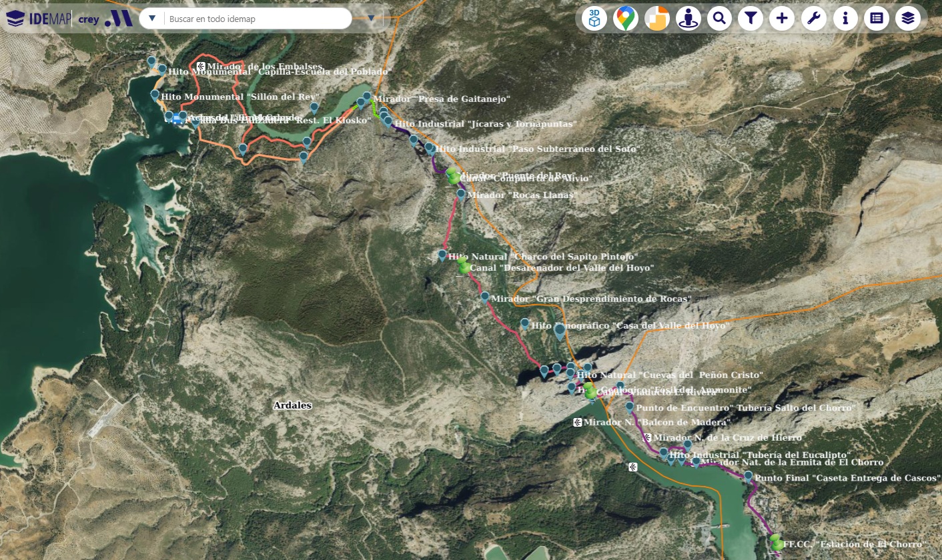Open the dropdown right of the search box

coord(371,19)
